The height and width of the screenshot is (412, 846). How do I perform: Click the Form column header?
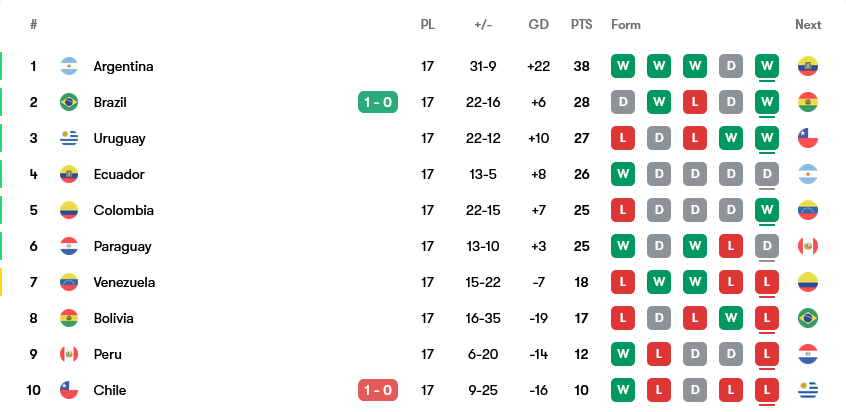coord(626,24)
